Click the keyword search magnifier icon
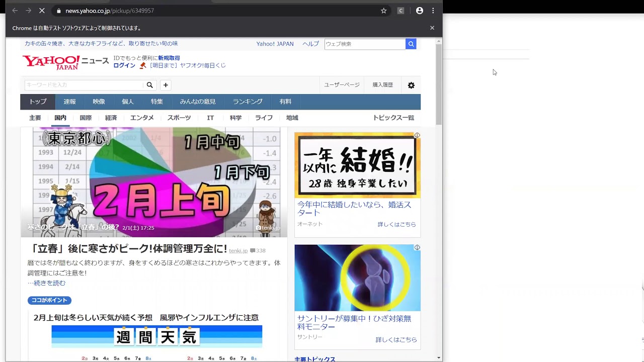 pyautogui.click(x=149, y=85)
